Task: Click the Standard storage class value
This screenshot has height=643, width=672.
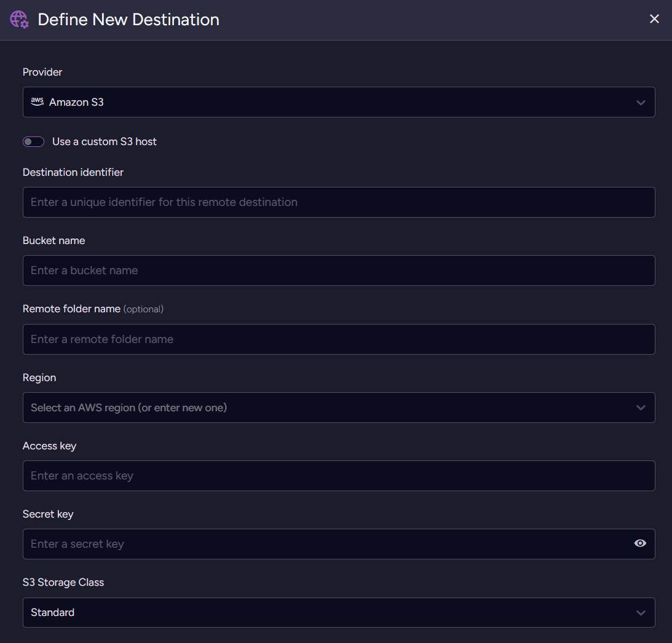Action: 53,612
